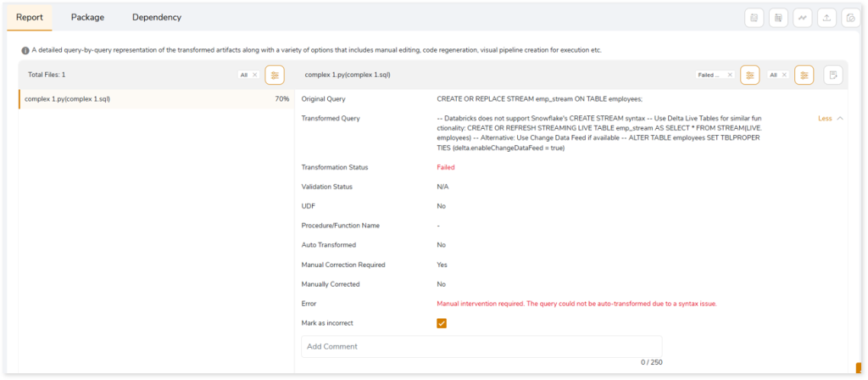The height and width of the screenshot is (380, 868).
Task: Clear the All tag in query header
Action: pos(784,75)
